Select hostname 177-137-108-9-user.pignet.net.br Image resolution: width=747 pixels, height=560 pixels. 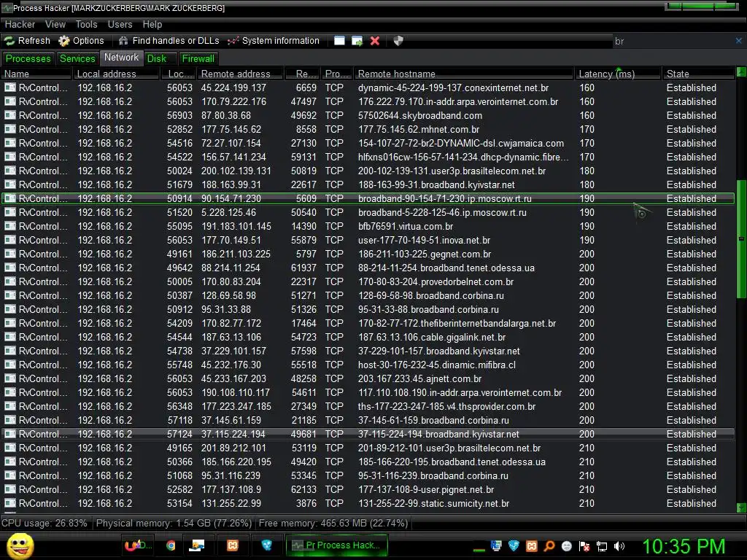click(426, 489)
